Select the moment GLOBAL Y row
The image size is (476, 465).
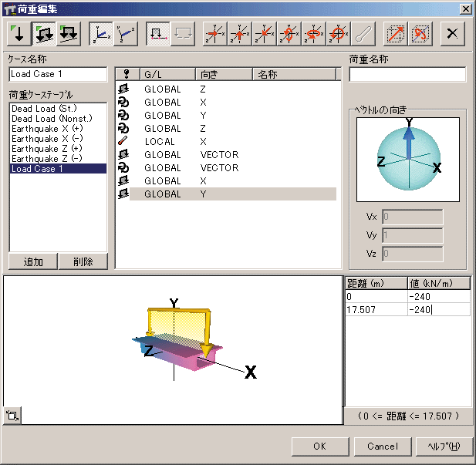227,116
